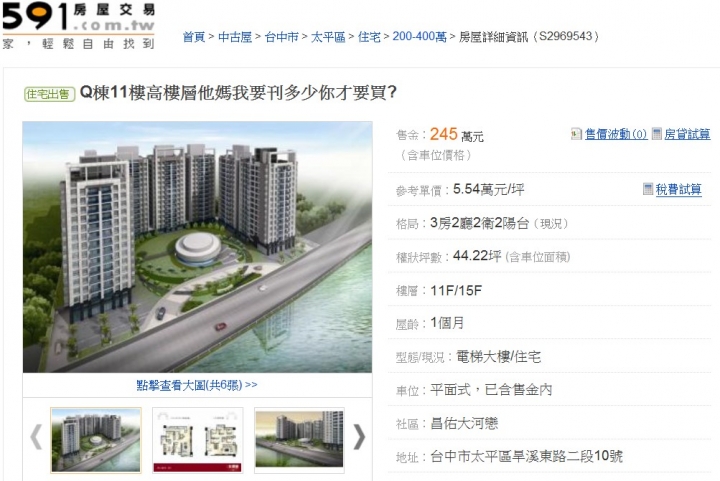Click 點擊查看大圖(共6張) link

(x=197, y=385)
